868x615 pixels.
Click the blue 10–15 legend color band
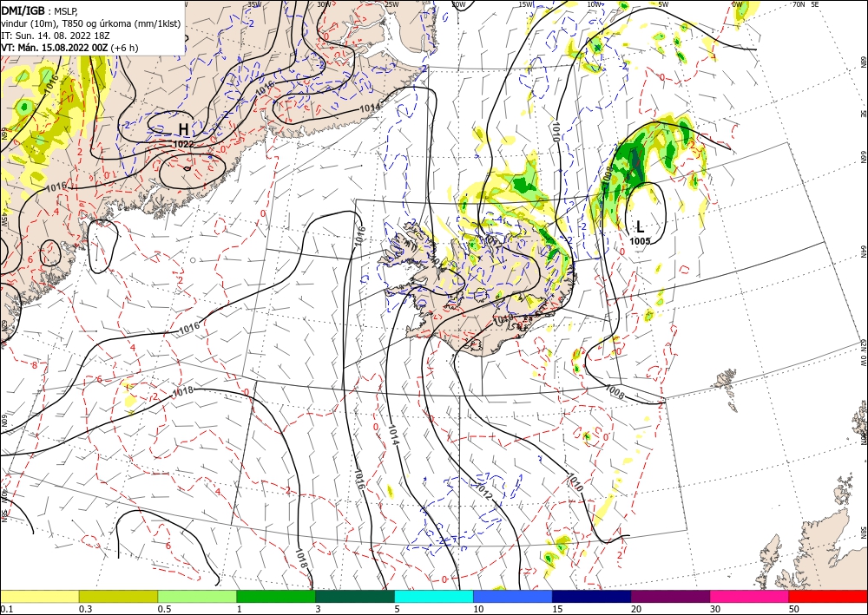click(x=513, y=596)
